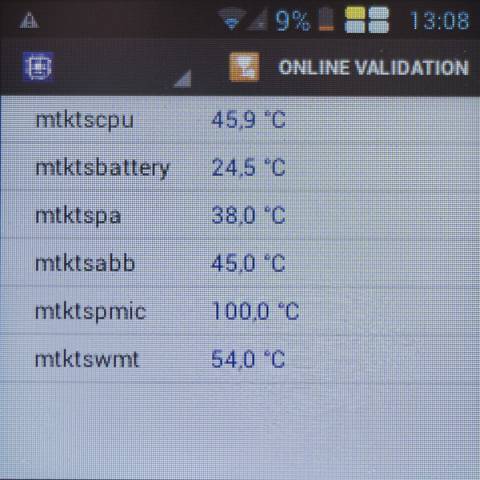Tap the 38,0 °C temperature value
This screenshot has width=480, height=480.
click(x=249, y=216)
